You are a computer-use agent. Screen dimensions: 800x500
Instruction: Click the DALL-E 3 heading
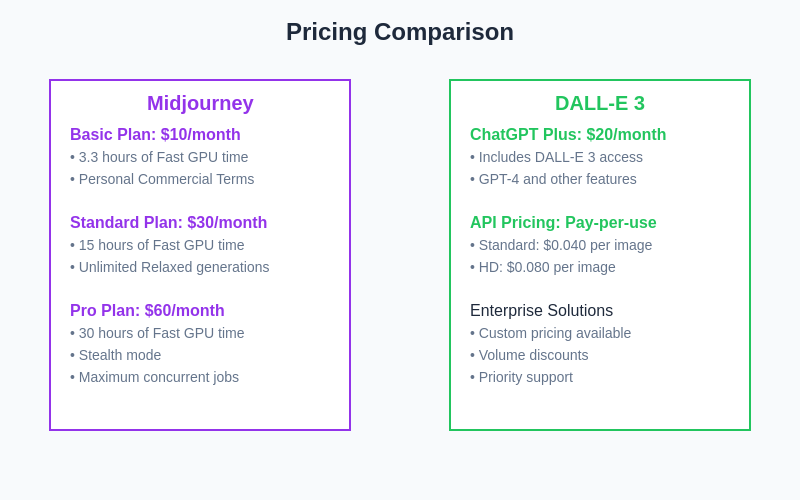tap(600, 103)
